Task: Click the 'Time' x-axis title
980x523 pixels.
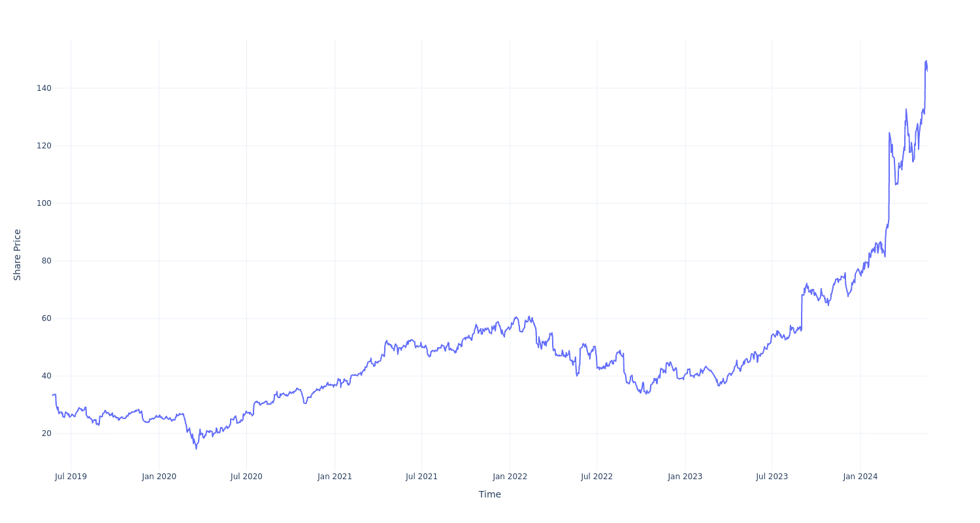Action: click(x=490, y=494)
